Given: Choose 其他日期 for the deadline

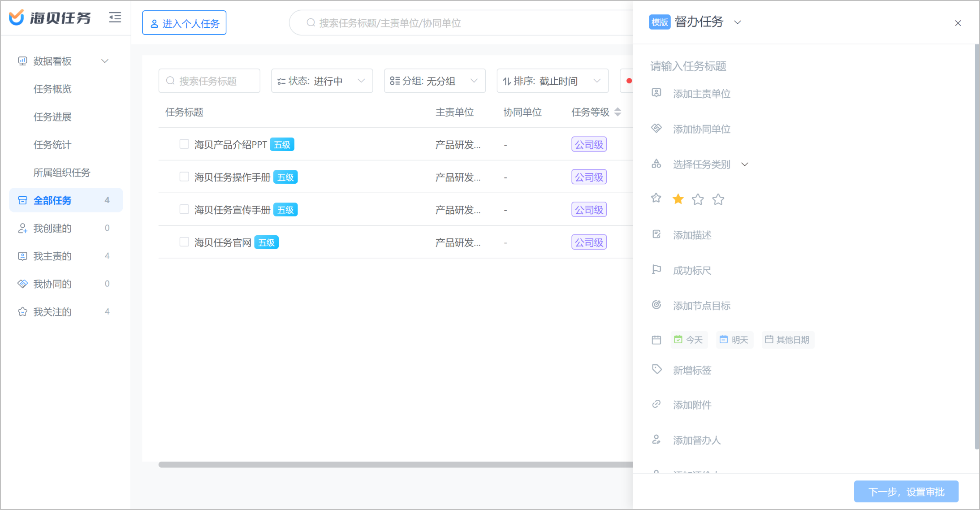Looking at the screenshot, I should (788, 340).
